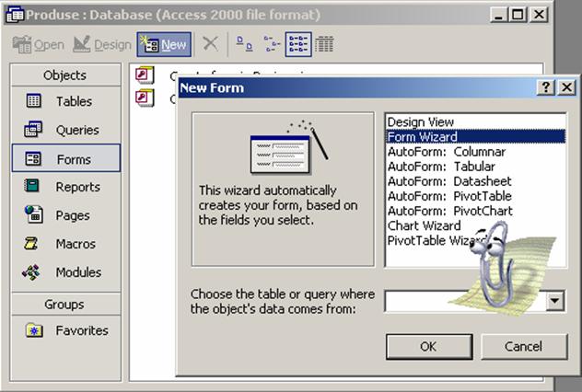This screenshot has width=582, height=392.
Task: Select Design View in New Form list
Action: (475, 122)
